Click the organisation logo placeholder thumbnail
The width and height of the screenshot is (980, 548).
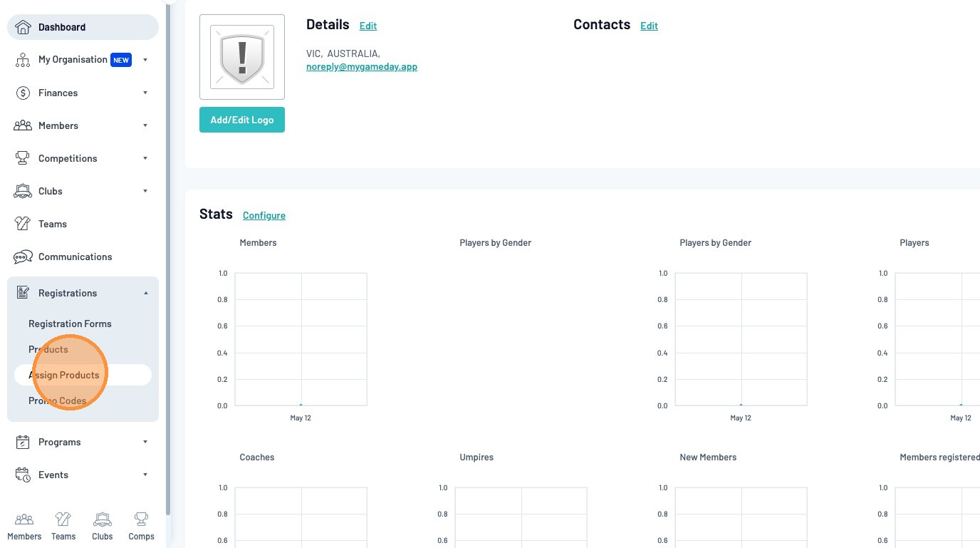click(242, 57)
